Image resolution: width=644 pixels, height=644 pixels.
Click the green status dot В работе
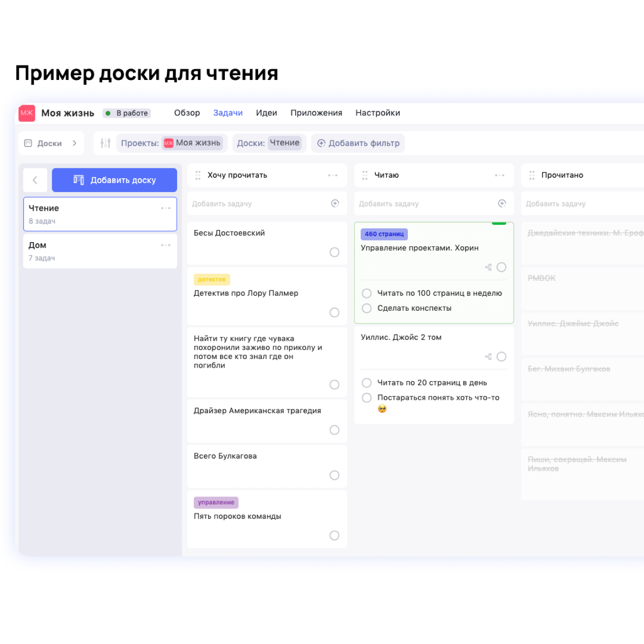tap(108, 113)
